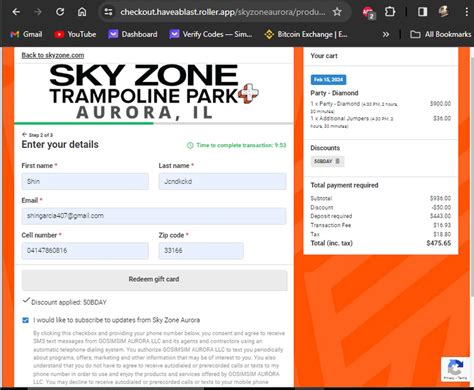The image size is (474, 390).
Task: Open Bitcoin Exchange bookmark
Action: click(306, 34)
